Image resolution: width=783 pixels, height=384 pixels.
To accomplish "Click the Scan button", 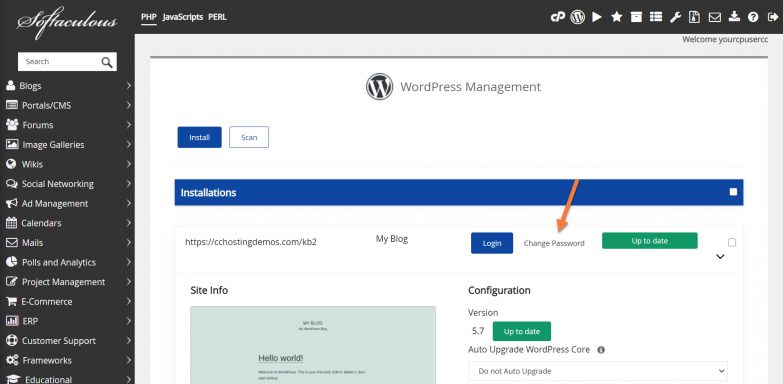I will point(249,137).
